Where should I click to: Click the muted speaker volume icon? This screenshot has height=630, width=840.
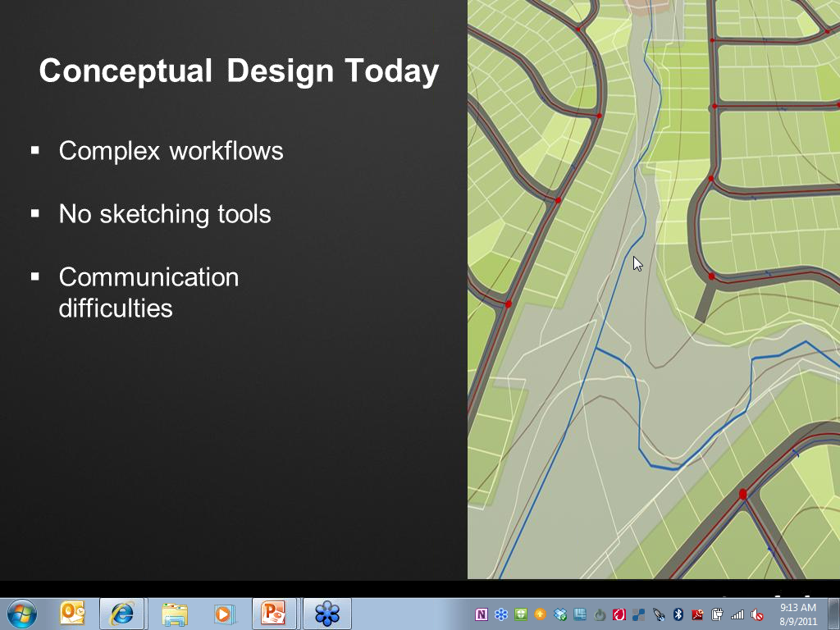(x=757, y=614)
